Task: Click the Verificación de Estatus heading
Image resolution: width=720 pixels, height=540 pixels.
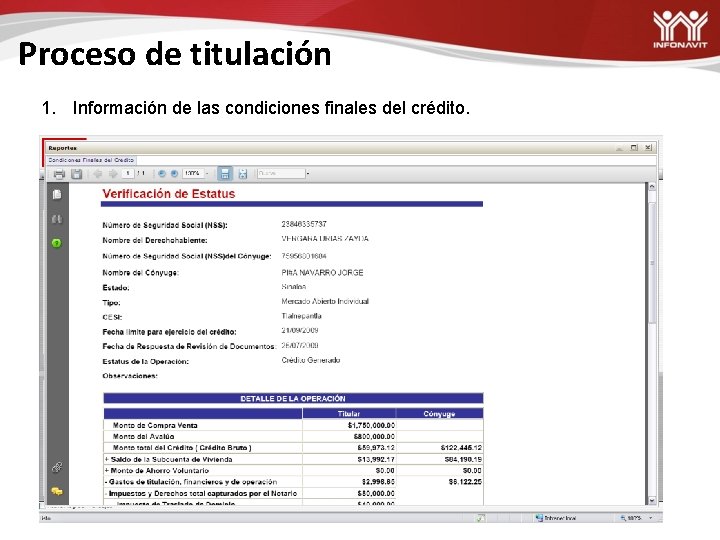Action: pos(169,194)
